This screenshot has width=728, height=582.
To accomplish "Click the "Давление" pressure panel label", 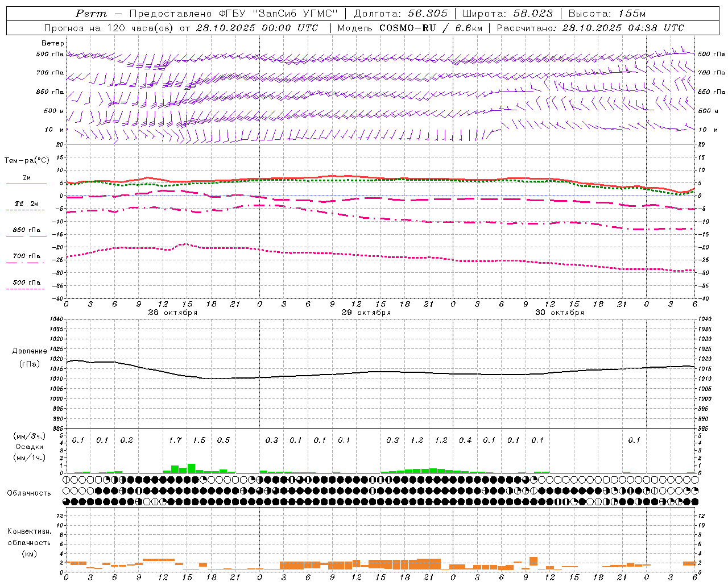I will (30, 351).
